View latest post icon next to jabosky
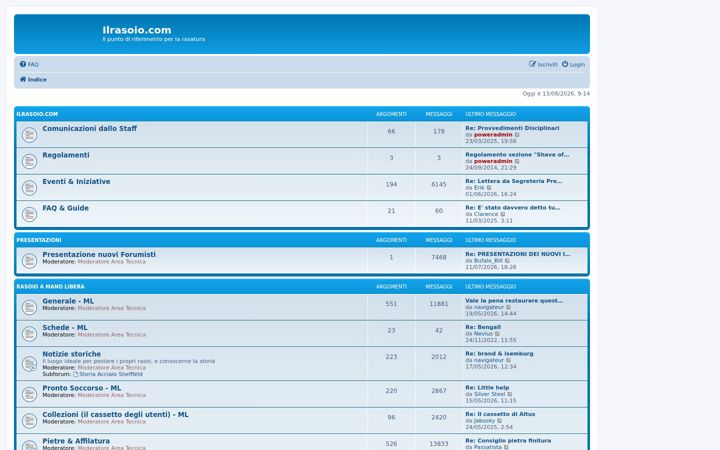Viewport: 720px width, 450px height. tap(500, 421)
